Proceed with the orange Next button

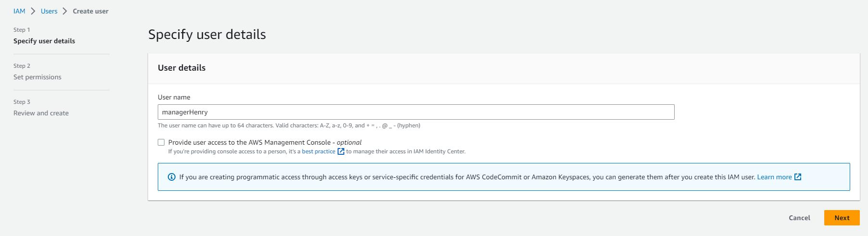click(x=842, y=218)
